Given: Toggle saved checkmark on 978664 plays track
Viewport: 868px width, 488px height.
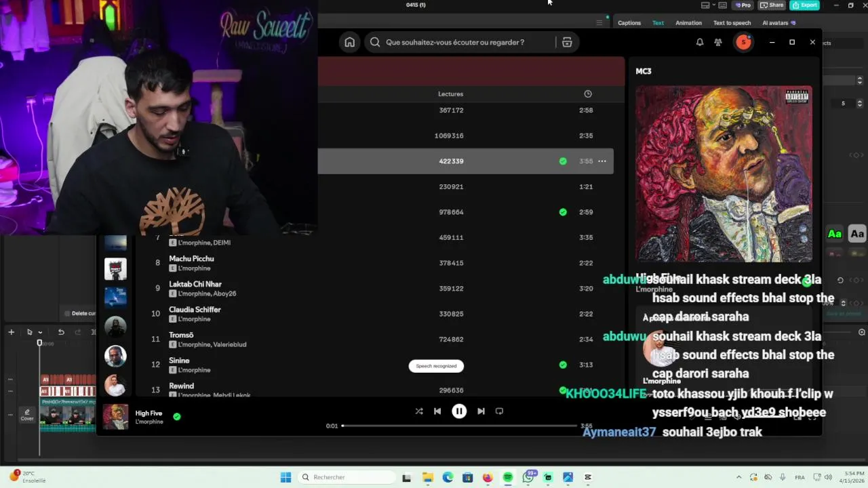Looking at the screenshot, I should [x=563, y=212].
